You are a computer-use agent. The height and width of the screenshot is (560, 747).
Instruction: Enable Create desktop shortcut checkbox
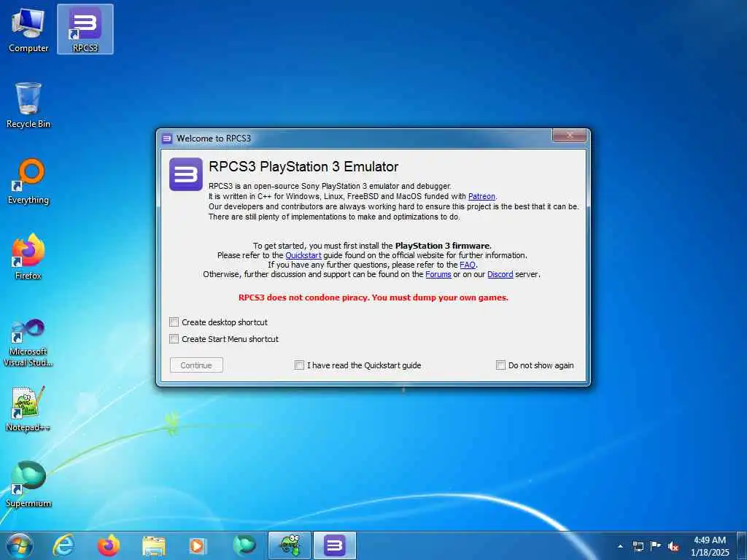coord(174,322)
